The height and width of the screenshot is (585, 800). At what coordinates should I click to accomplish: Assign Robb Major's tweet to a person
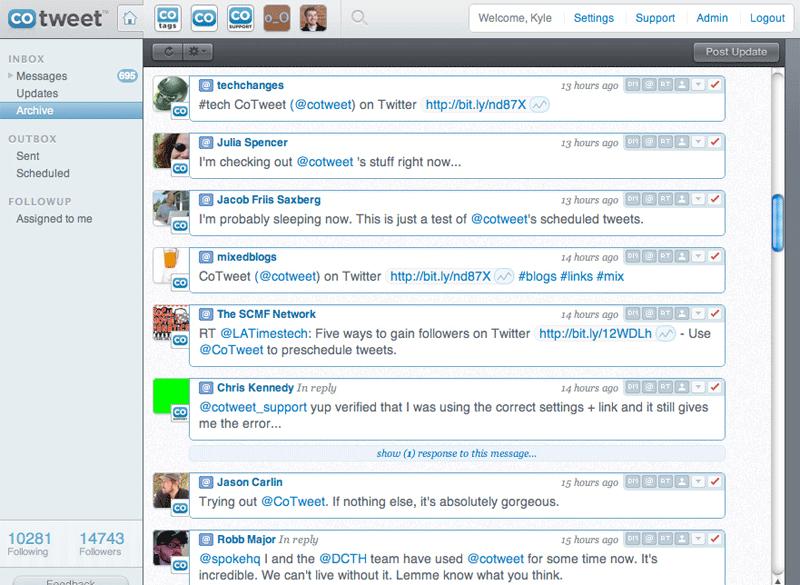pyautogui.click(x=682, y=538)
